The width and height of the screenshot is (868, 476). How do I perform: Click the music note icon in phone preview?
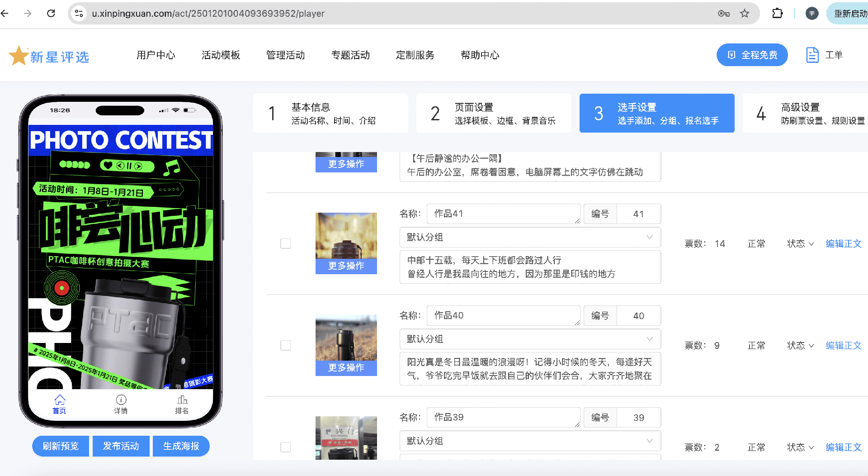pyautogui.click(x=171, y=167)
